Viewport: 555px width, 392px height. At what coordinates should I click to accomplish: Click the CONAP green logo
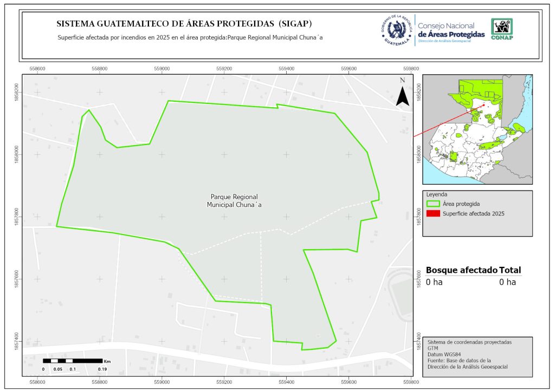501,29
